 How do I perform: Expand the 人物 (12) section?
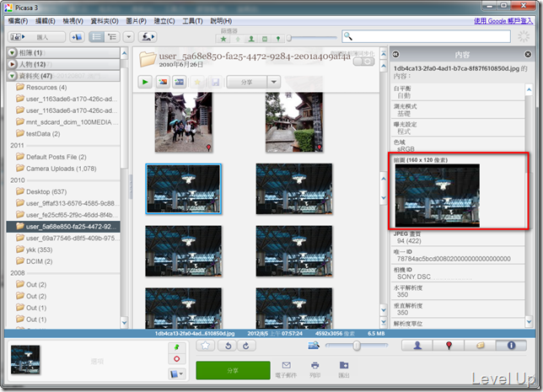[x=12, y=64]
